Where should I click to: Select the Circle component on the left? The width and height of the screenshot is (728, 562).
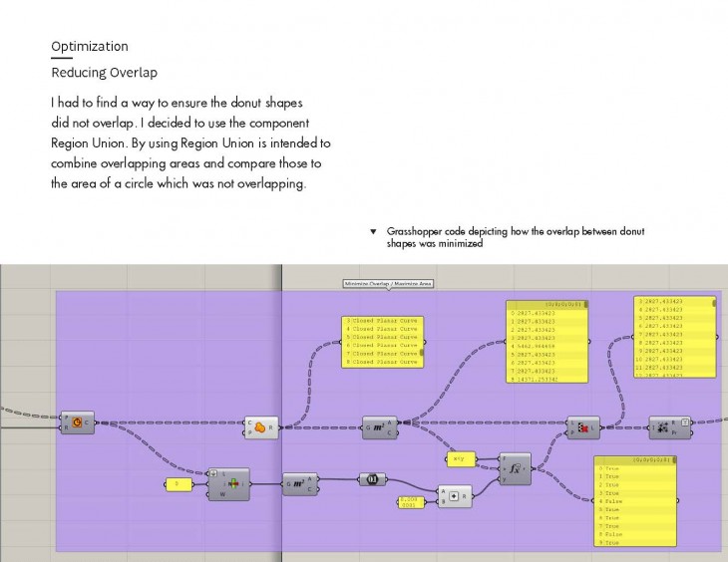[x=77, y=422]
